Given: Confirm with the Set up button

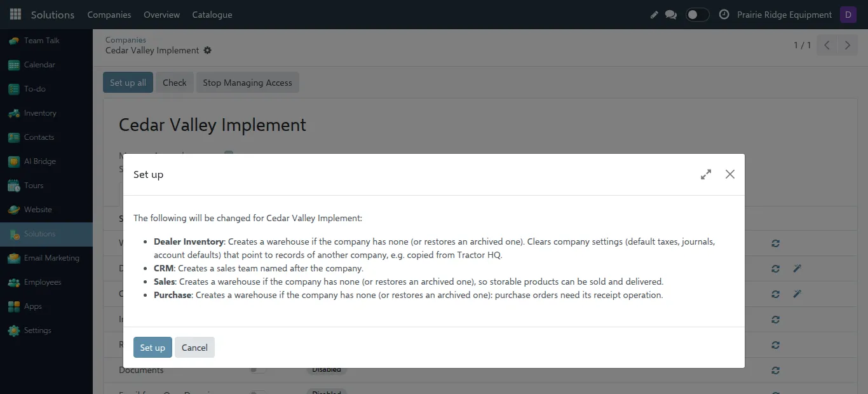Looking at the screenshot, I should [153, 348].
